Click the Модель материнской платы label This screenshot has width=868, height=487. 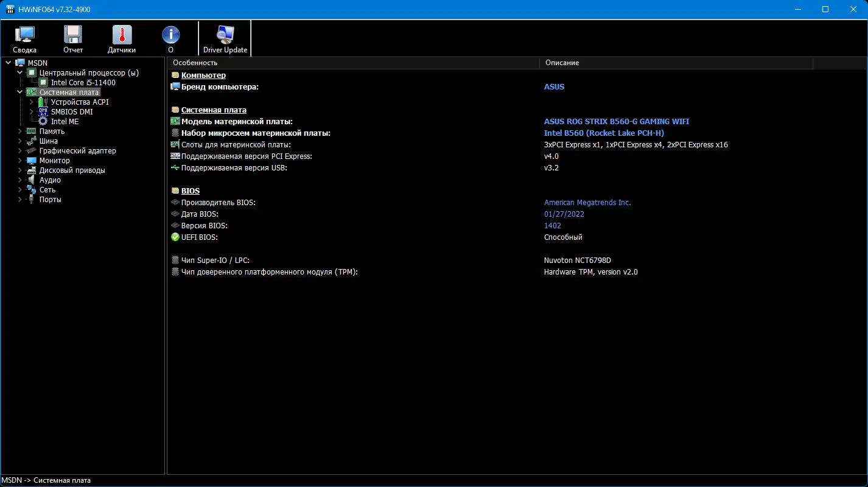pyautogui.click(x=237, y=121)
